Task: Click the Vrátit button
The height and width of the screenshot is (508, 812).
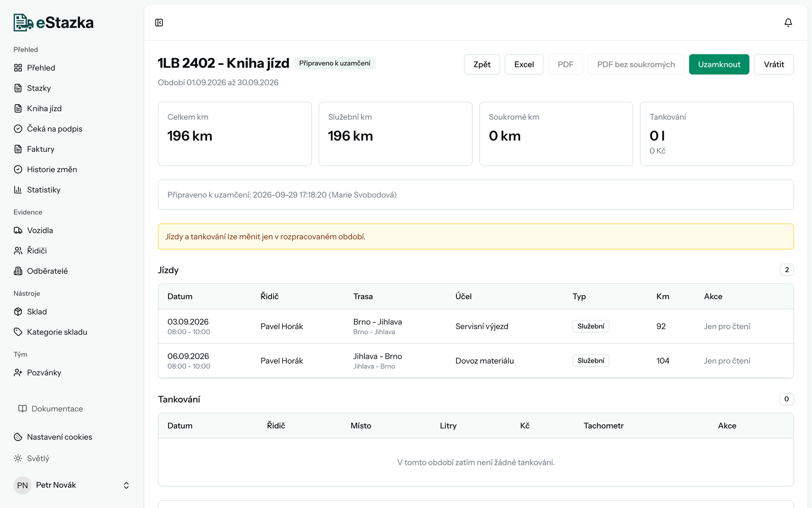Action: [774, 65]
